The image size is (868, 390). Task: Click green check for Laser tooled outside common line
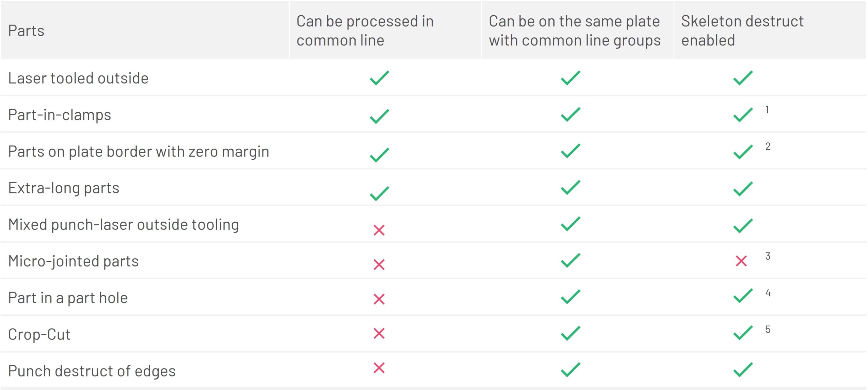click(x=379, y=78)
